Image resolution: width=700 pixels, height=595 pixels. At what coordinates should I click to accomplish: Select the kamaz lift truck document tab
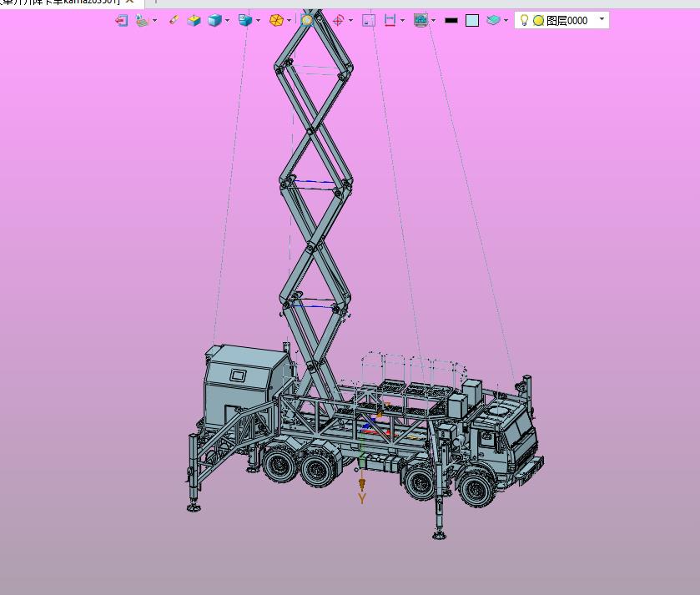[x=60, y=2]
